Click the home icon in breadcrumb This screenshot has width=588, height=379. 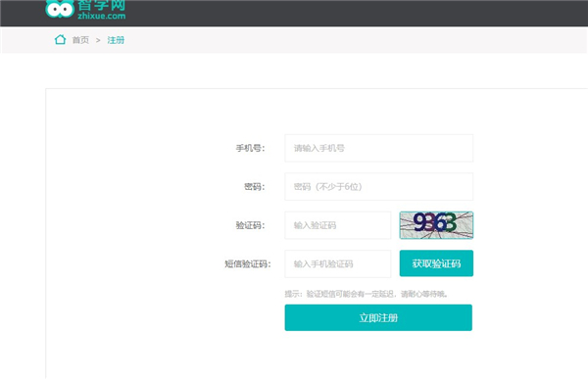[x=60, y=39]
